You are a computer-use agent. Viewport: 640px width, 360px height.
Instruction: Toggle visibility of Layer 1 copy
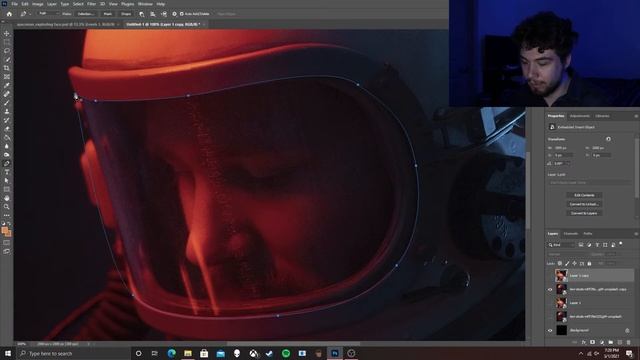pos(550,276)
